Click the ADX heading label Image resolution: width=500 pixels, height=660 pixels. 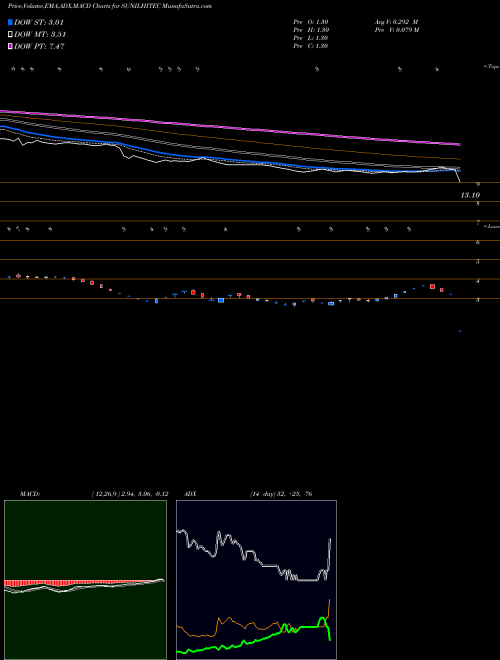190,494
